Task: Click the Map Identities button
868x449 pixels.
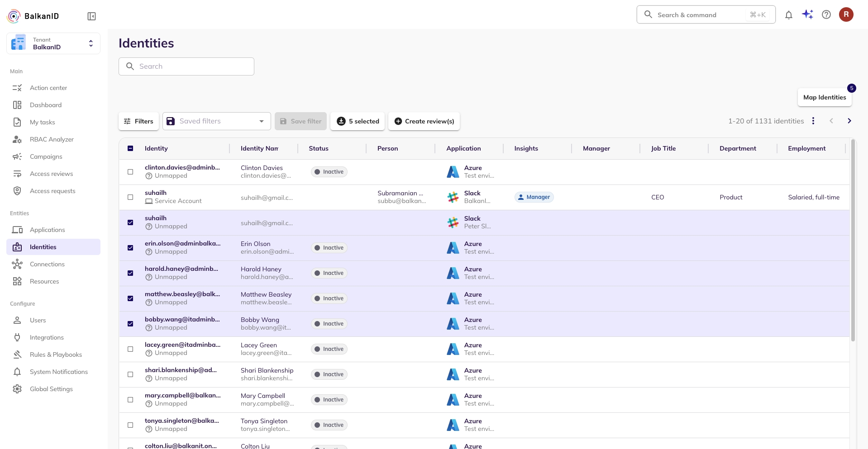Action: click(x=824, y=97)
